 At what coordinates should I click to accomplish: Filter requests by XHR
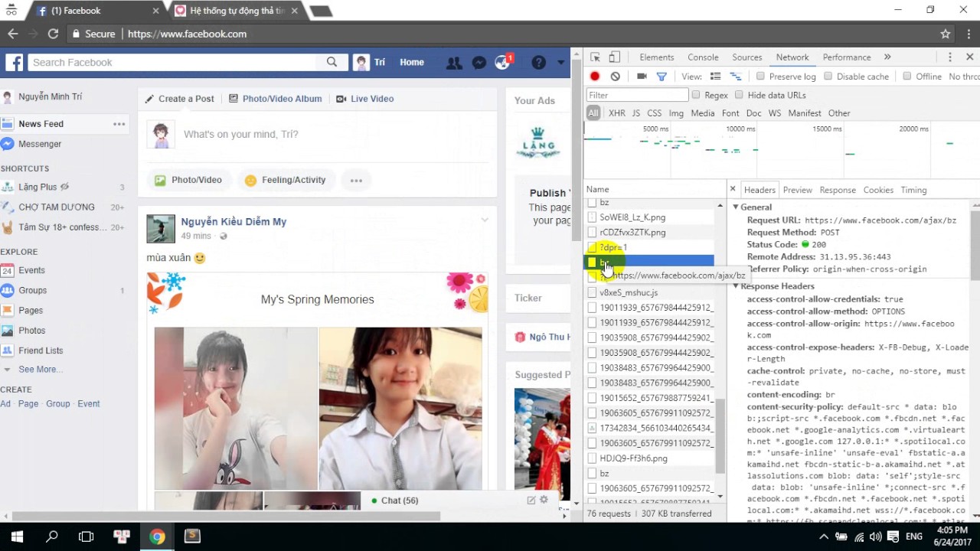617,113
